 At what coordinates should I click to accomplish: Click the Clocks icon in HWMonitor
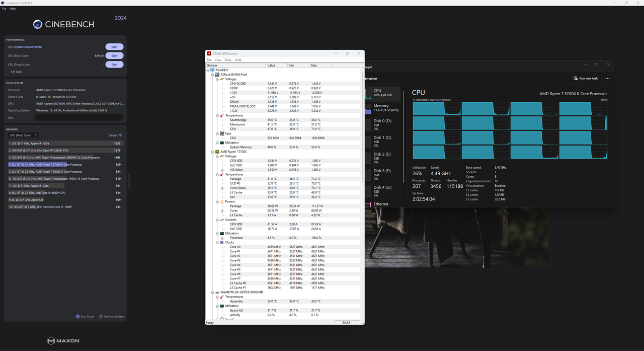point(222,242)
